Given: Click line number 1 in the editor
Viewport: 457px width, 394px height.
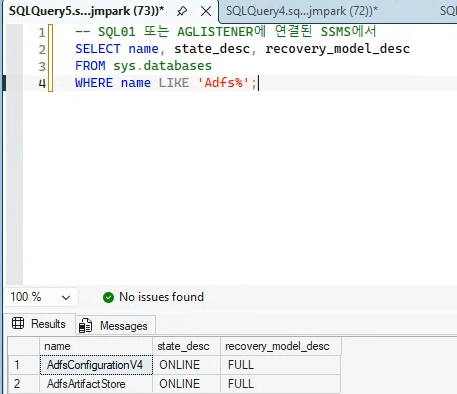Looking at the screenshot, I should pyautogui.click(x=42, y=32).
